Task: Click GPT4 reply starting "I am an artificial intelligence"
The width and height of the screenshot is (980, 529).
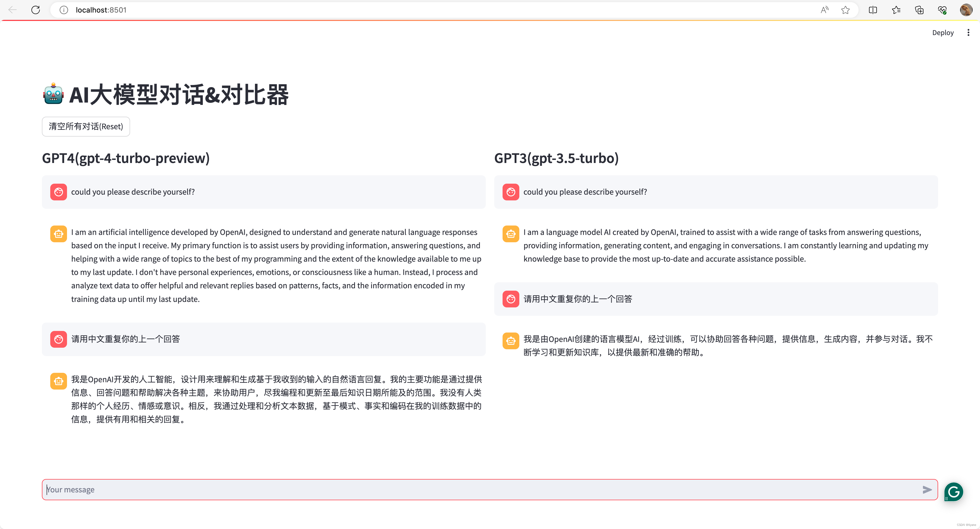Action: tap(276, 266)
